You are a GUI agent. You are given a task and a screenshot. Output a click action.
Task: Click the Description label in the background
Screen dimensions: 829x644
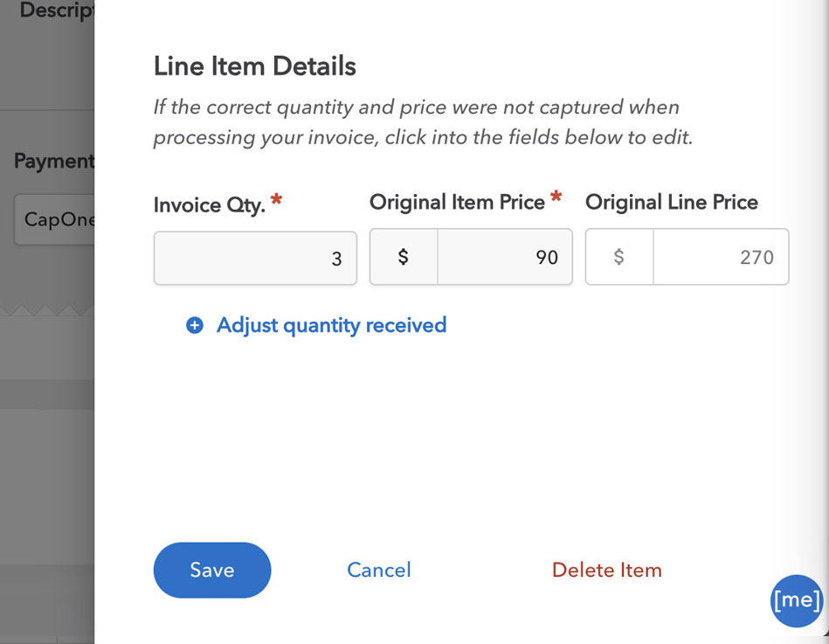(x=57, y=10)
